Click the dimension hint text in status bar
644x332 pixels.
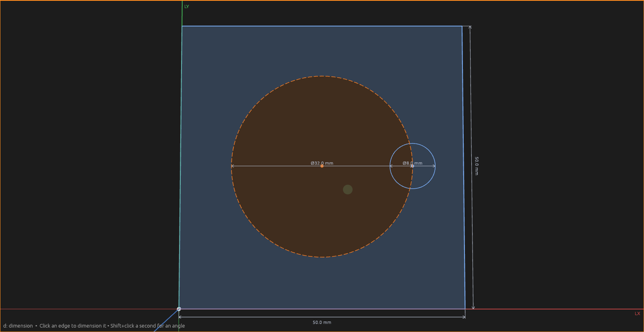[94, 326]
